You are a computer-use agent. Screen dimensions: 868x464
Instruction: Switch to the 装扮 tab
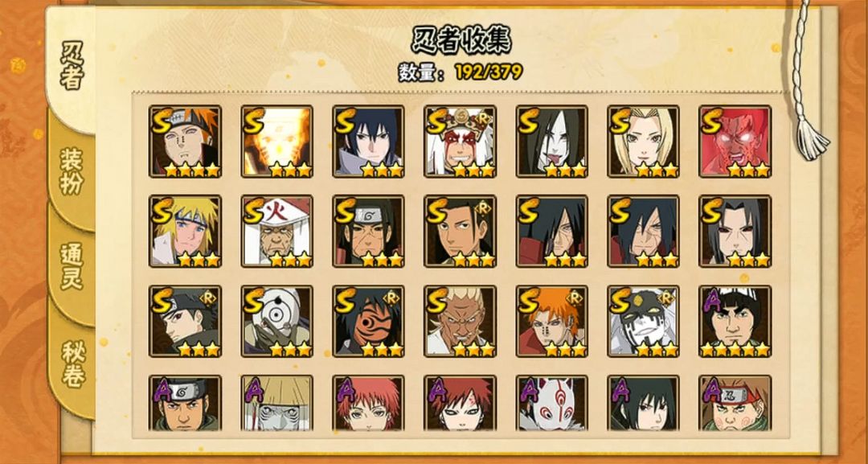[x=72, y=171]
